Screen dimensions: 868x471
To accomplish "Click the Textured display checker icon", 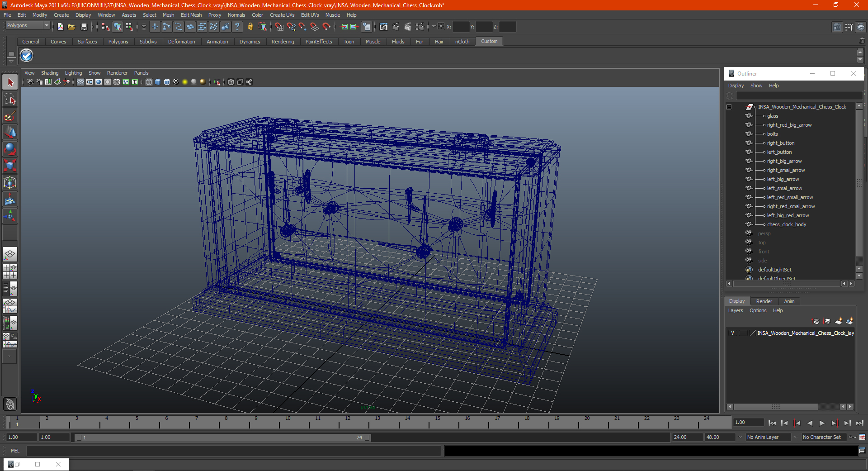I will (x=176, y=82).
